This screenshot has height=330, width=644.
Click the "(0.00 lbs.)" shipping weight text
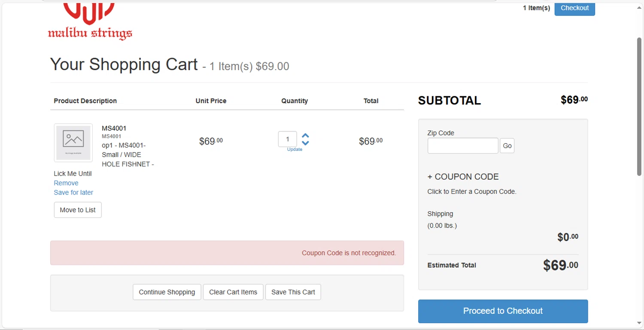[x=442, y=226]
